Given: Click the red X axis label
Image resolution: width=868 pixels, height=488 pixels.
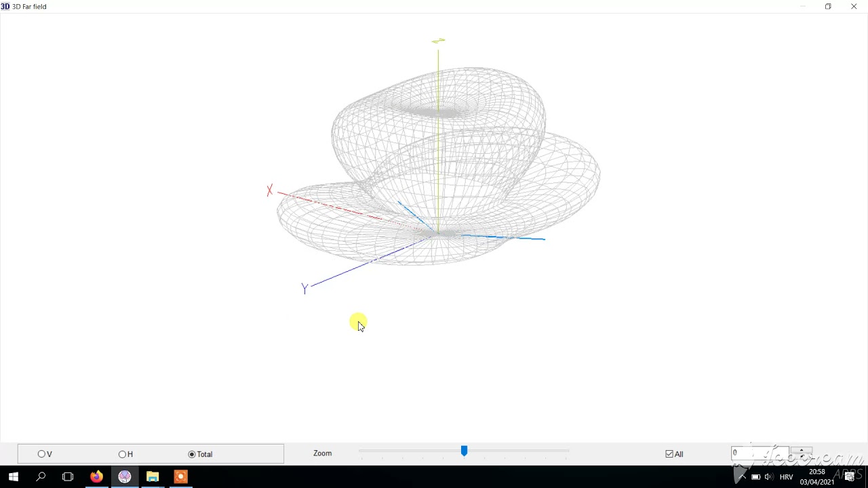Looking at the screenshot, I should 270,190.
